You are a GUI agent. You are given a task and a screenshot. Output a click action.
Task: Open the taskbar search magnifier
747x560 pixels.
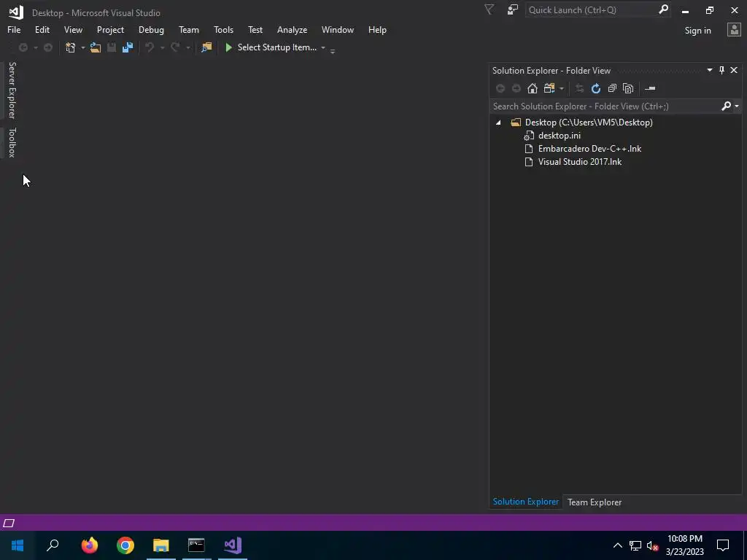coord(53,545)
